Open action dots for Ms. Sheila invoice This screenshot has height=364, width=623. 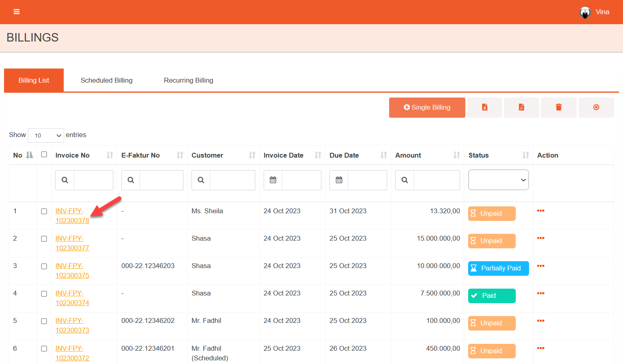point(540,211)
